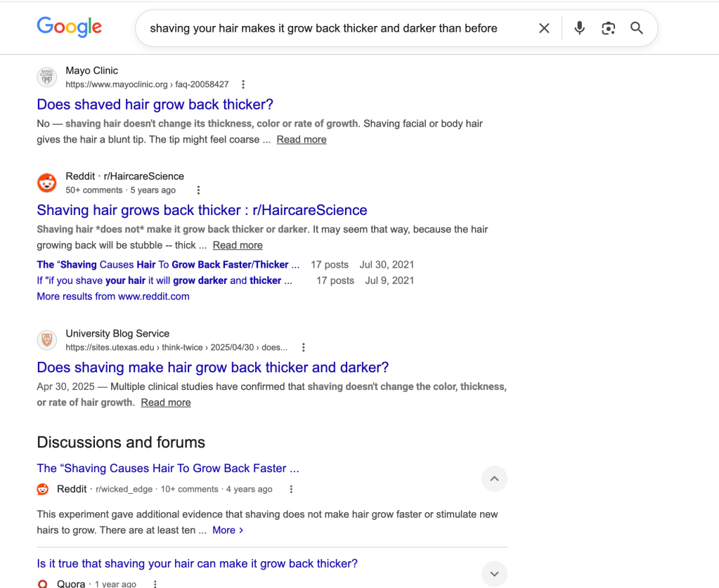Open options menu for Mayo Clinic result
Image resolution: width=719 pixels, height=588 pixels.
point(243,84)
